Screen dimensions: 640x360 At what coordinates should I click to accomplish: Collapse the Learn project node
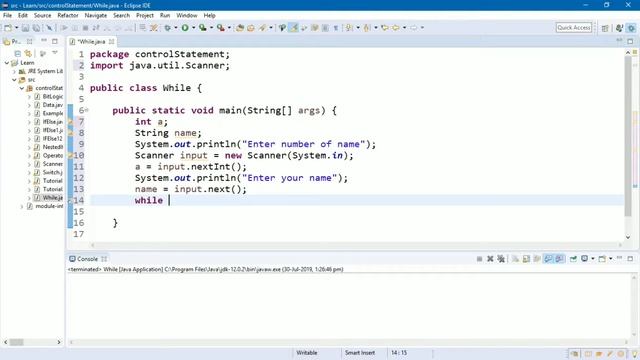pyautogui.click(x=7, y=63)
